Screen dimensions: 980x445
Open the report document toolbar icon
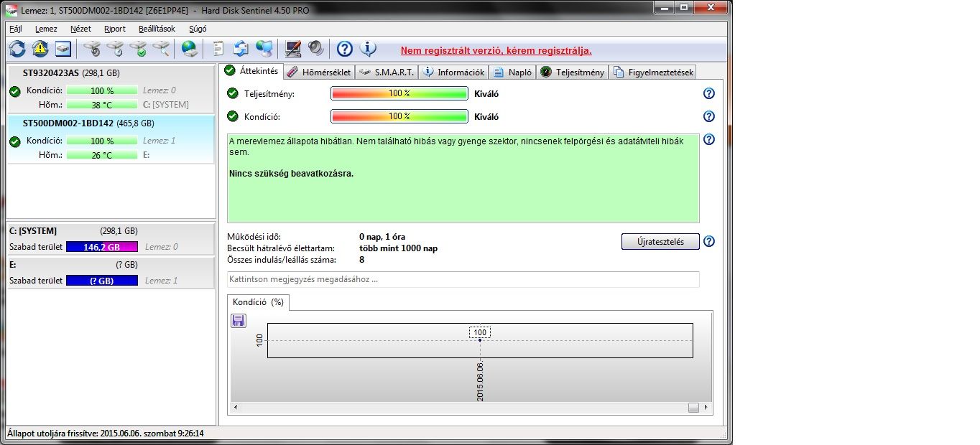coord(218,49)
